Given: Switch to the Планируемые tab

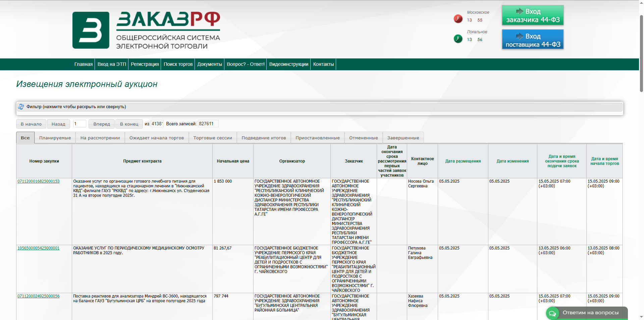Looking at the screenshot, I should [55, 138].
